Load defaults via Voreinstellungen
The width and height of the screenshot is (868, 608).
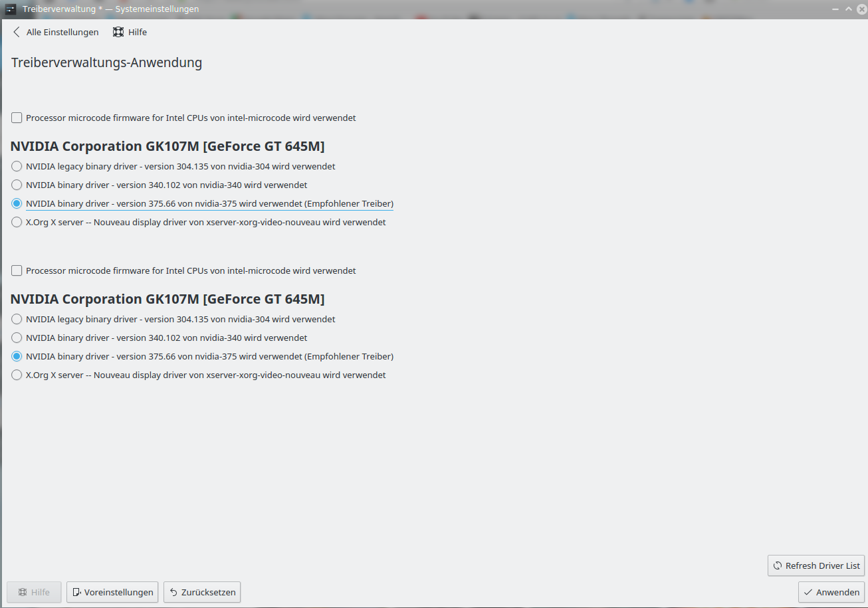pos(112,592)
